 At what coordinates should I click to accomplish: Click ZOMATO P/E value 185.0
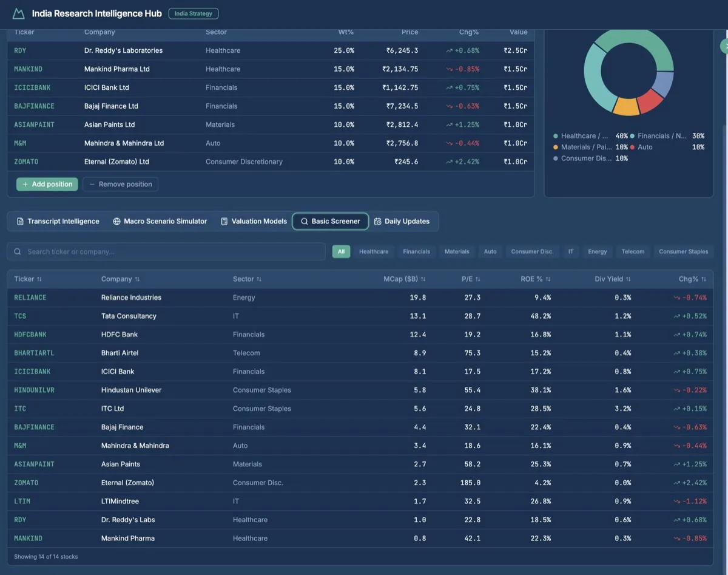[470, 483]
